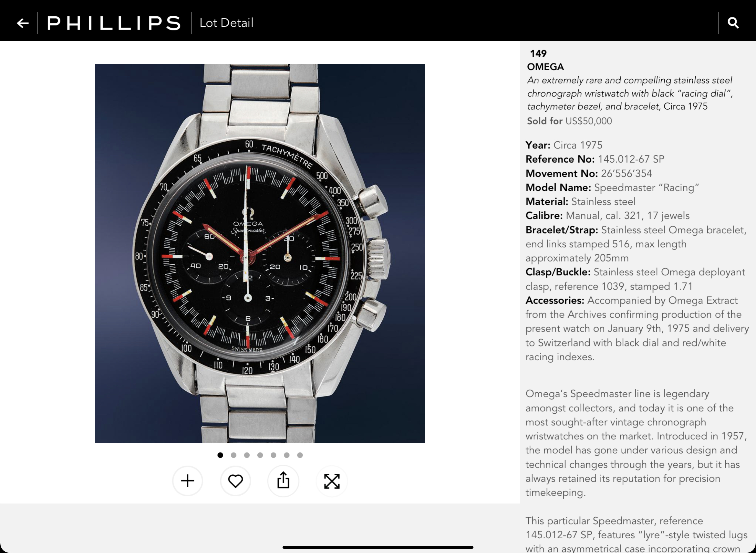Viewport: 756px width, 553px height.
Task: Tap the OMEGA maker name heading
Action: (545, 67)
